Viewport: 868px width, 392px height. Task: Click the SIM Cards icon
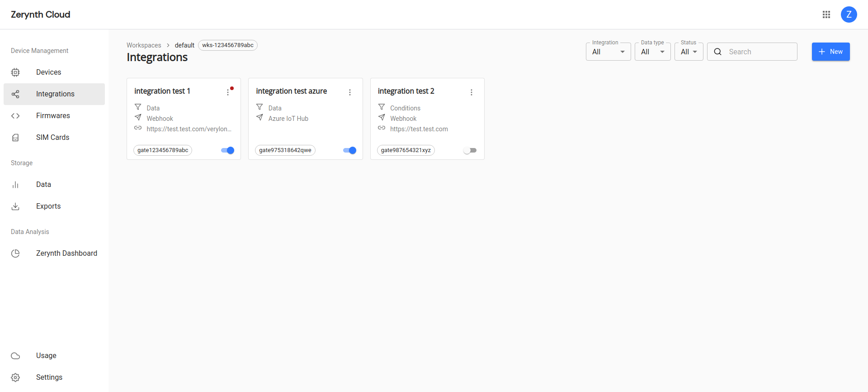pyautogui.click(x=15, y=138)
